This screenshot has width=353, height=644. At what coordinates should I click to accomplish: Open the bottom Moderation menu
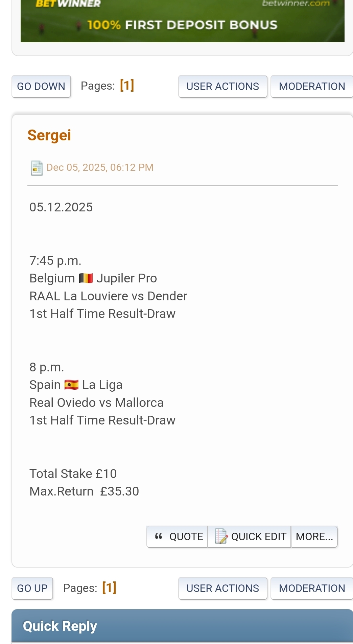(x=311, y=589)
